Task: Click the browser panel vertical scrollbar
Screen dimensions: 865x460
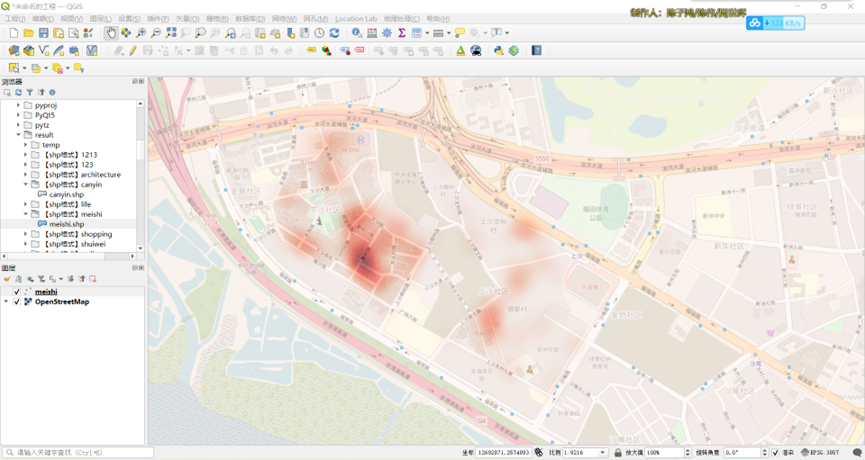Action: [140, 175]
